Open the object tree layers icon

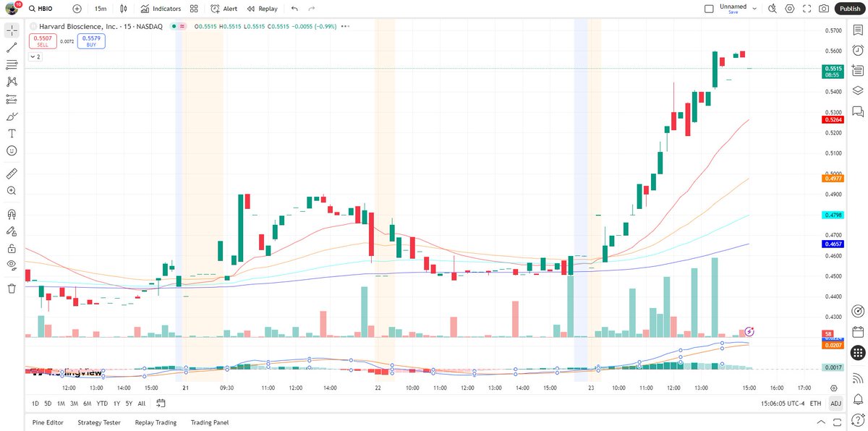[x=858, y=90]
